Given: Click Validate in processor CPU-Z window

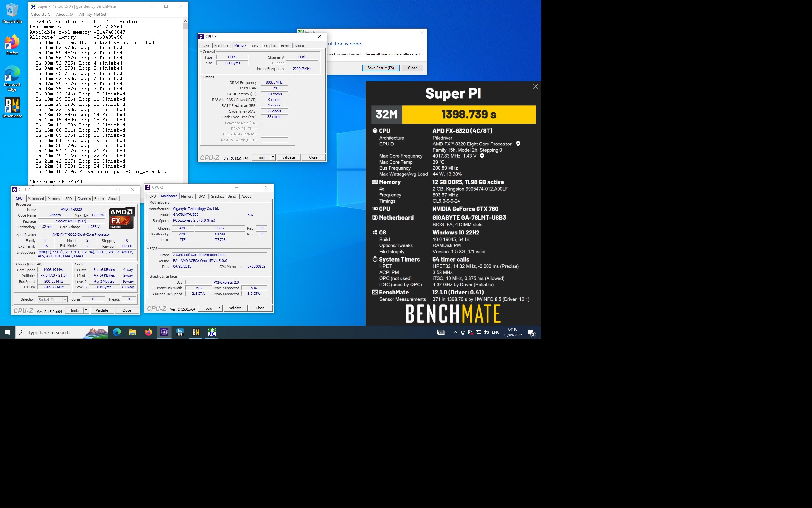Looking at the screenshot, I should click(102, 310).
